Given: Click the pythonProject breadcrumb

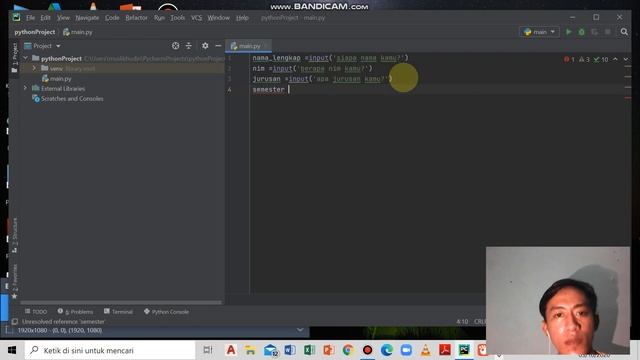Looking at the screenshot, I should coord(35,32).
